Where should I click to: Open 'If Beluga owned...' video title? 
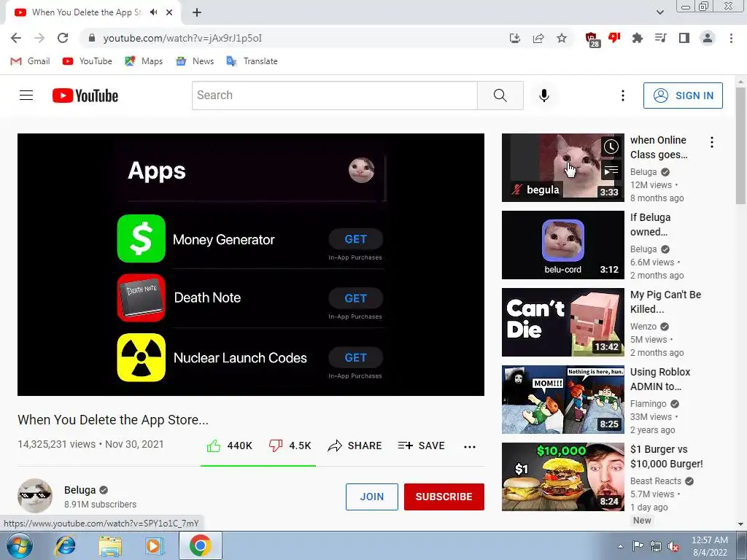coord(650,225)
